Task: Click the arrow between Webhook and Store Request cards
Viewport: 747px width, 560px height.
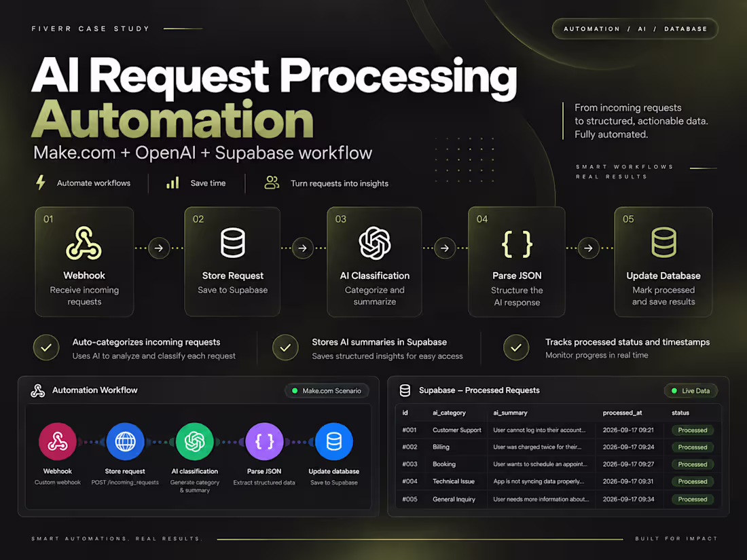Action: [x=159, y=248]
